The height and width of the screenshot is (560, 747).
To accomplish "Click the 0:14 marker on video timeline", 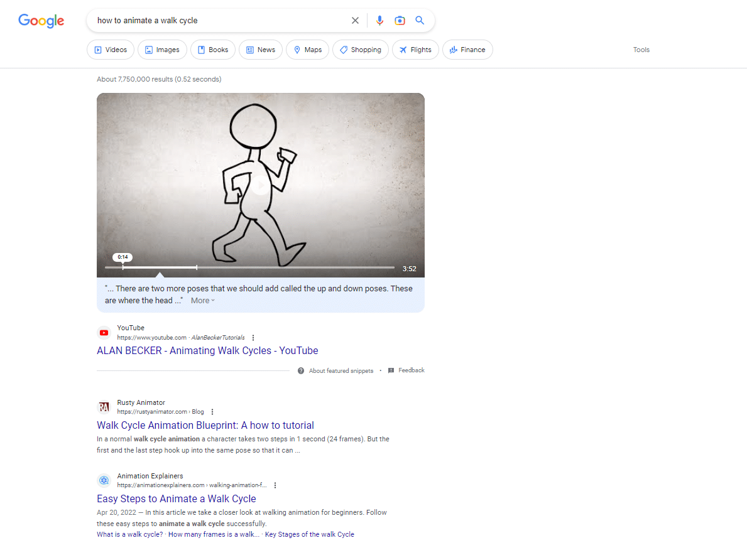I will coord(123,257).
